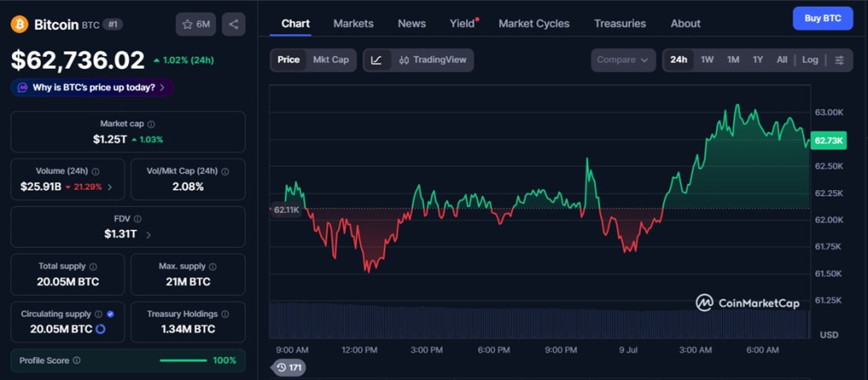
Task: Open chart settings sliders icon
Action: (840, 60)
